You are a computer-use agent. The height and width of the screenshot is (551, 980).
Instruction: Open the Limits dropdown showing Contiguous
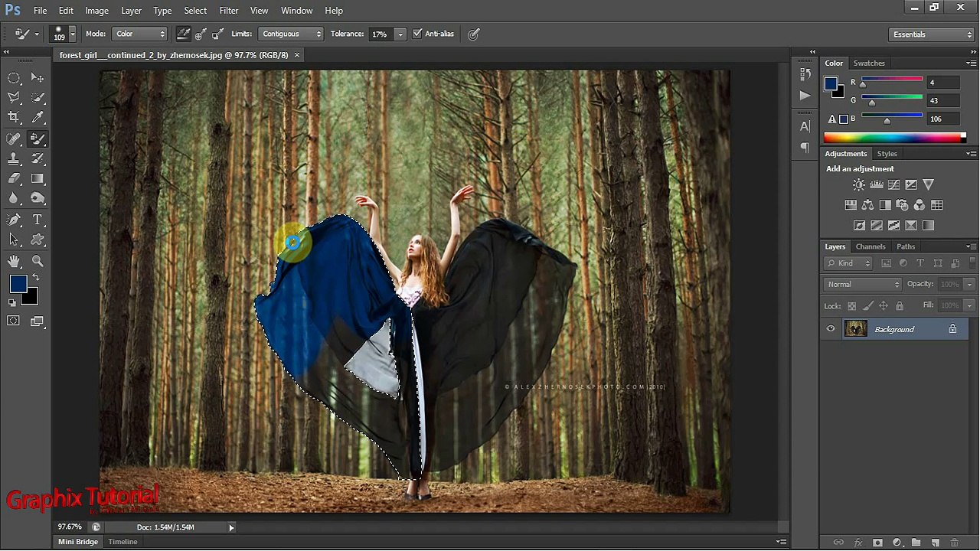290,34
